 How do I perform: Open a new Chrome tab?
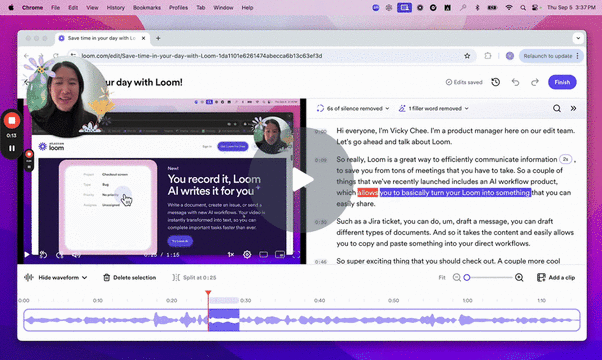click(x=158, y=38)
